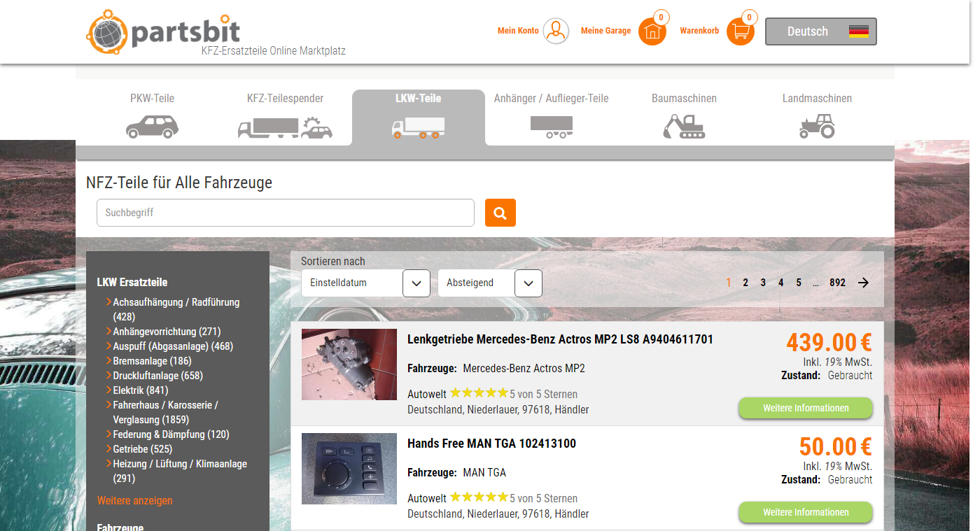Open the Einstelldatum sort dropdown
Screen dimensions: 980x531
point(365,283)
